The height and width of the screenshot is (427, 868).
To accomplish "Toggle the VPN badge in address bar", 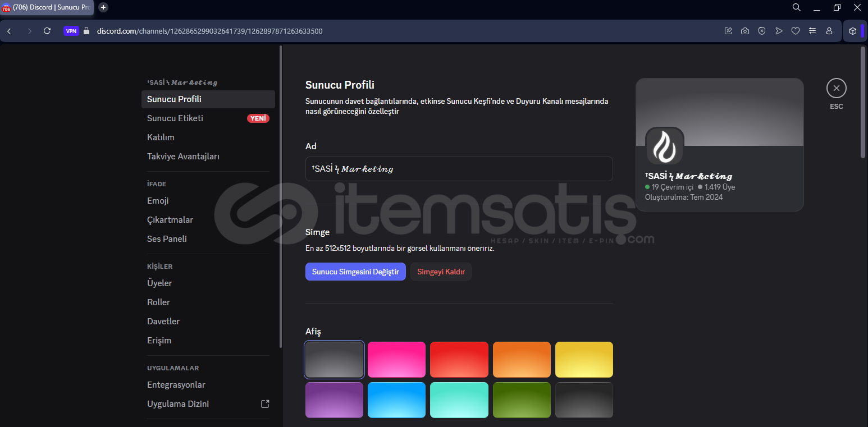I will coord(71,31).
